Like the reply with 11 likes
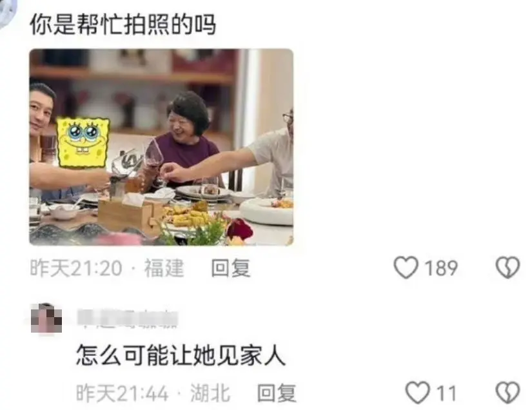Viewport: 532px width, 410px height. (x=418, y=393)
